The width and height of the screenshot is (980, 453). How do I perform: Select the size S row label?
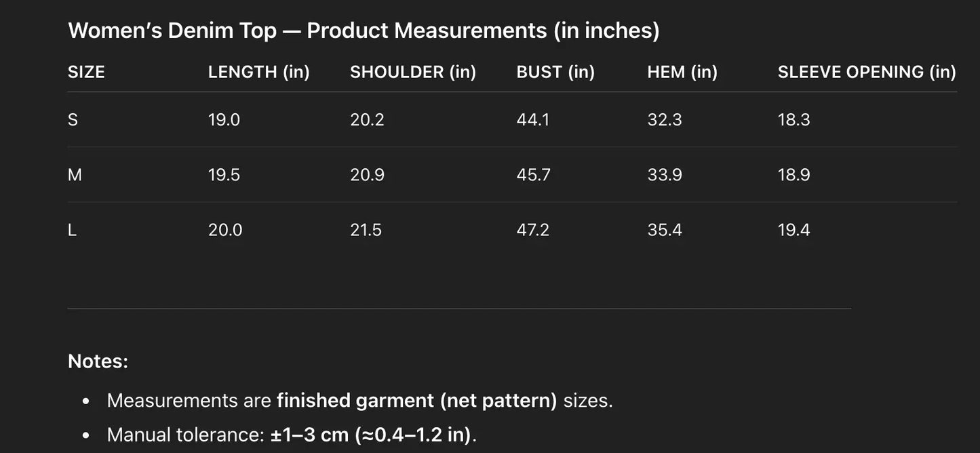click(x=73, y=120)
